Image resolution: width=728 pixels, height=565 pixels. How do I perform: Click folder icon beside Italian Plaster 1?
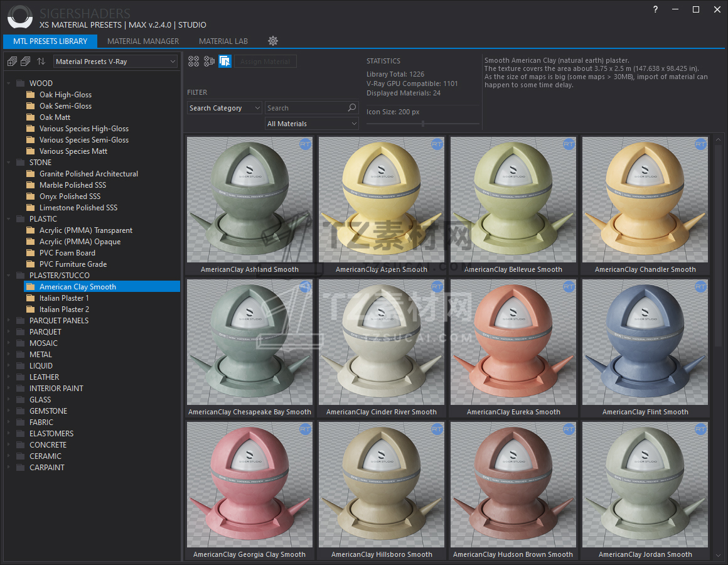(31, 298)
